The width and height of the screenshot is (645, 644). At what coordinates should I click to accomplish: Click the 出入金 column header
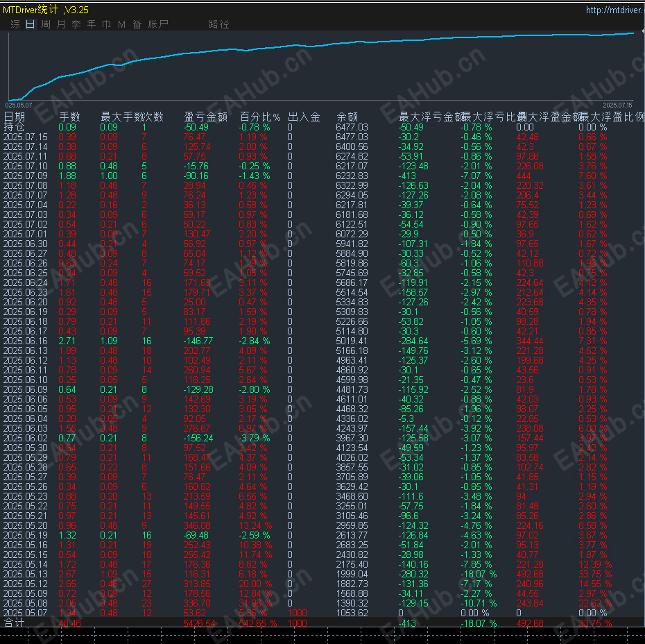tap(304, 117)
